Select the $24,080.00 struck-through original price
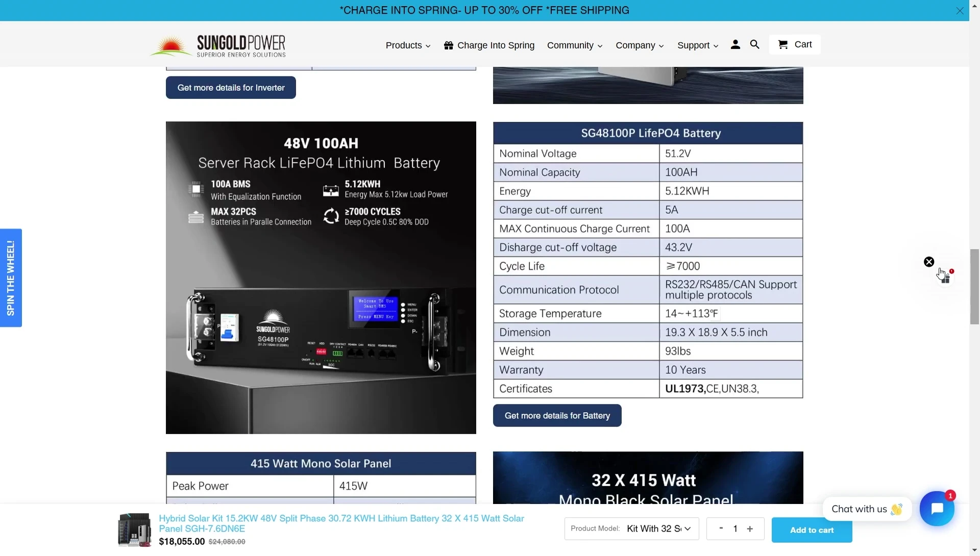 point(227,542)
